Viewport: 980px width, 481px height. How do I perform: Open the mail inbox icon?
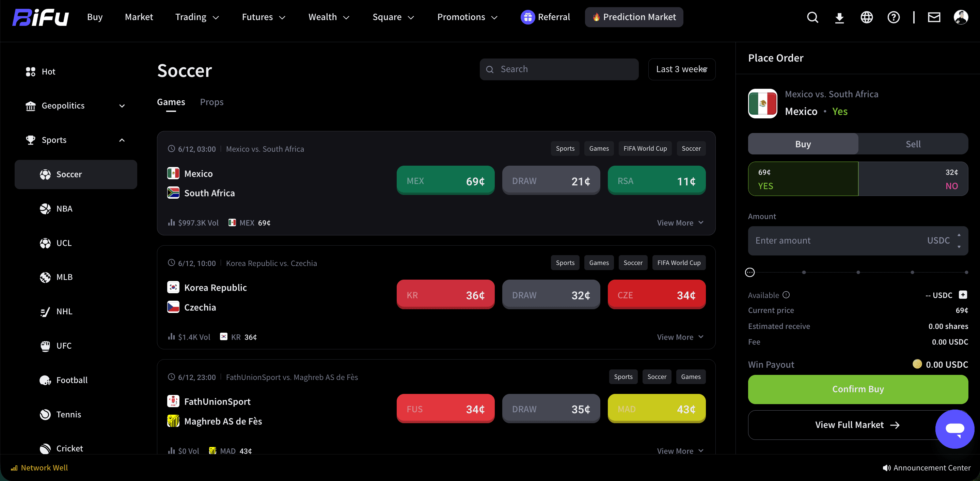coord(934,17)
